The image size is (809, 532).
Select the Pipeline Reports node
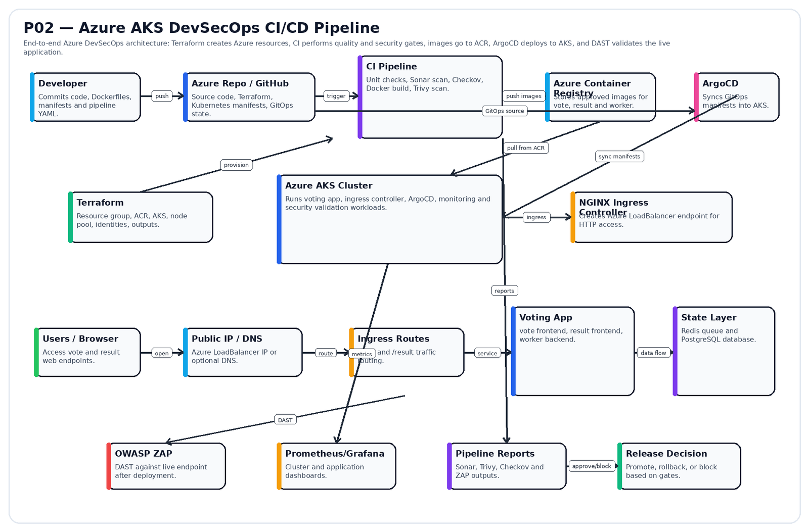pyautogui.click(x=507, y=466)
